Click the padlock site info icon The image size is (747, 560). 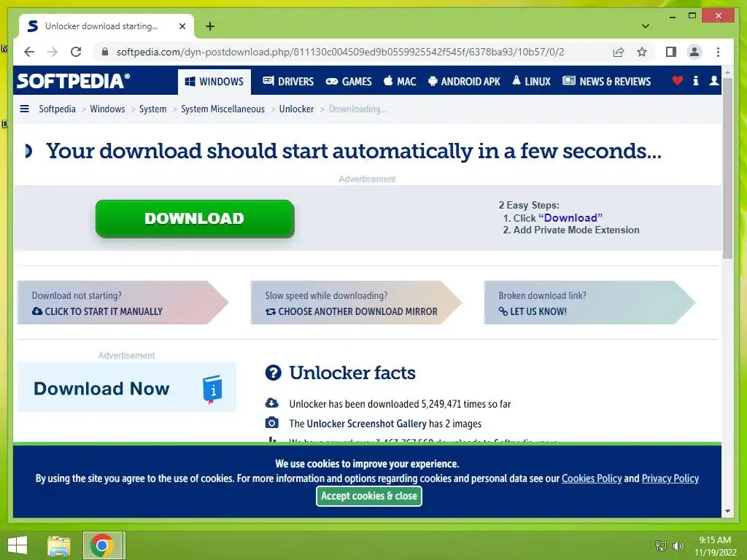click(105, 52)
